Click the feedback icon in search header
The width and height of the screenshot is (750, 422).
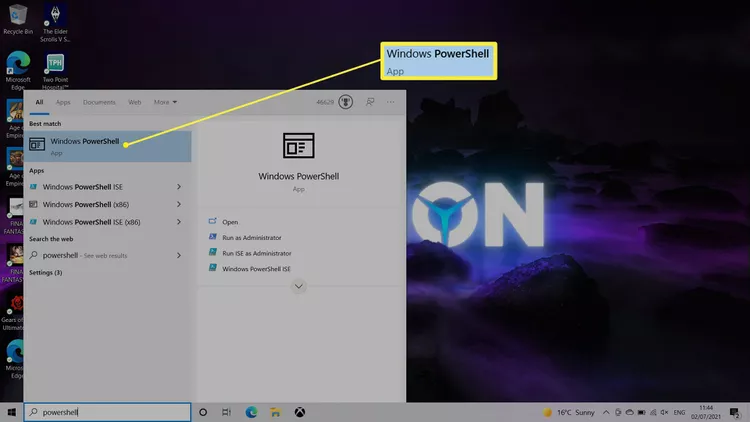click(x=370, y=102)
